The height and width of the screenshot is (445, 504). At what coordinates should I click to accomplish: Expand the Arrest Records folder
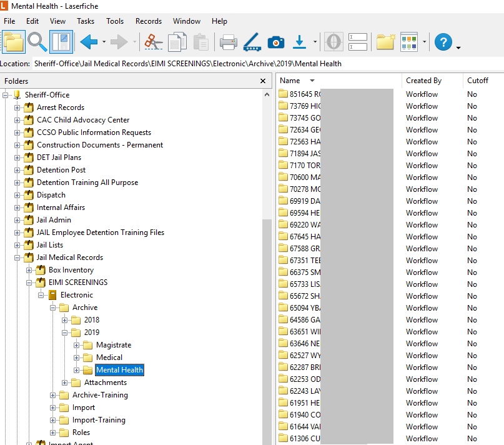[x=17, y=107]
